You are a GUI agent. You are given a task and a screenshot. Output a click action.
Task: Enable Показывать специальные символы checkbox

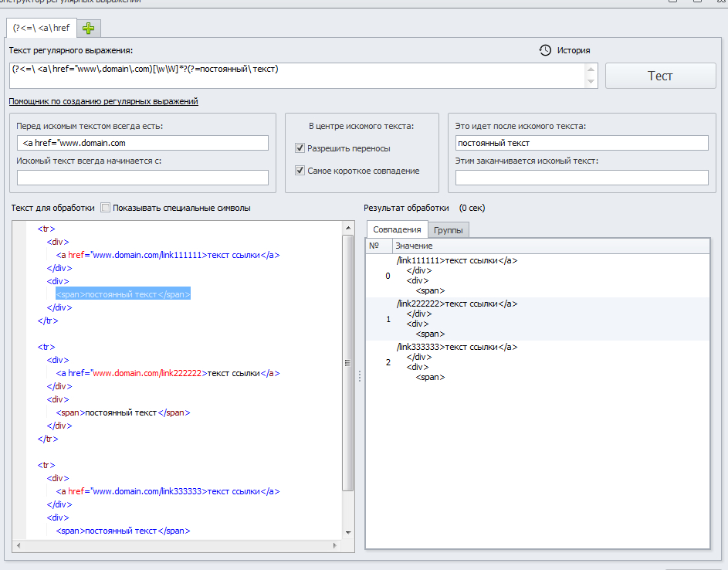point(106,208)
